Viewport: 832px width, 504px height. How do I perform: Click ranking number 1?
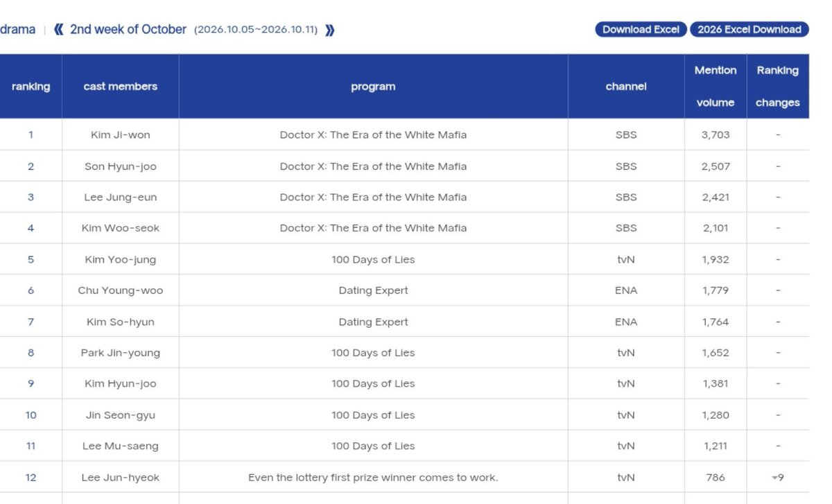point(31,135)
